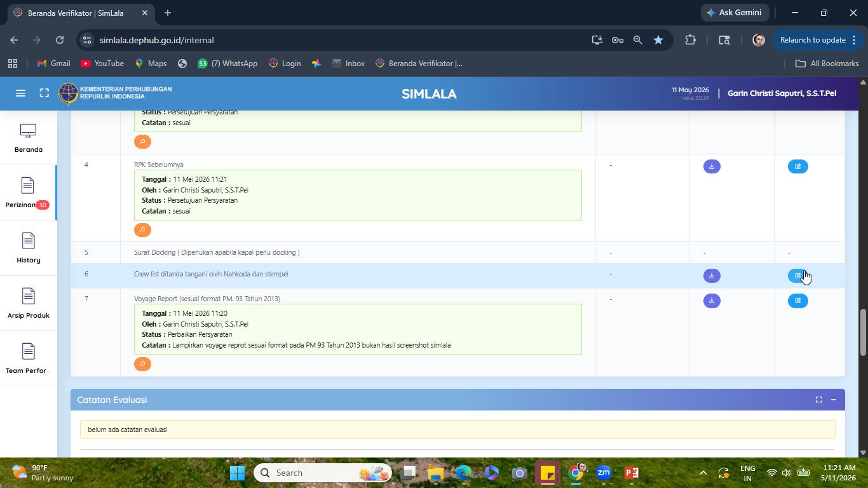The width and height of the screenshot is (868, 488).
Task: Open Team Performance in sidebar
Action: pos(28,359)
